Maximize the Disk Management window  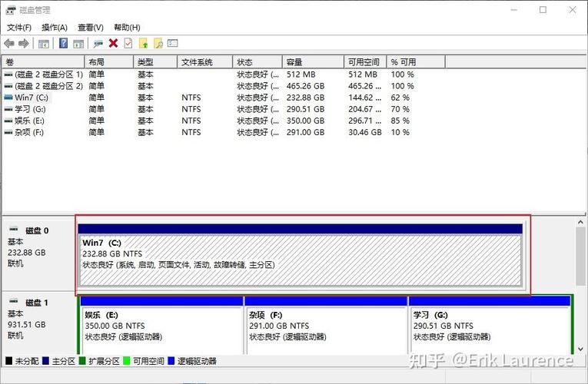click(x=543, y=10)
